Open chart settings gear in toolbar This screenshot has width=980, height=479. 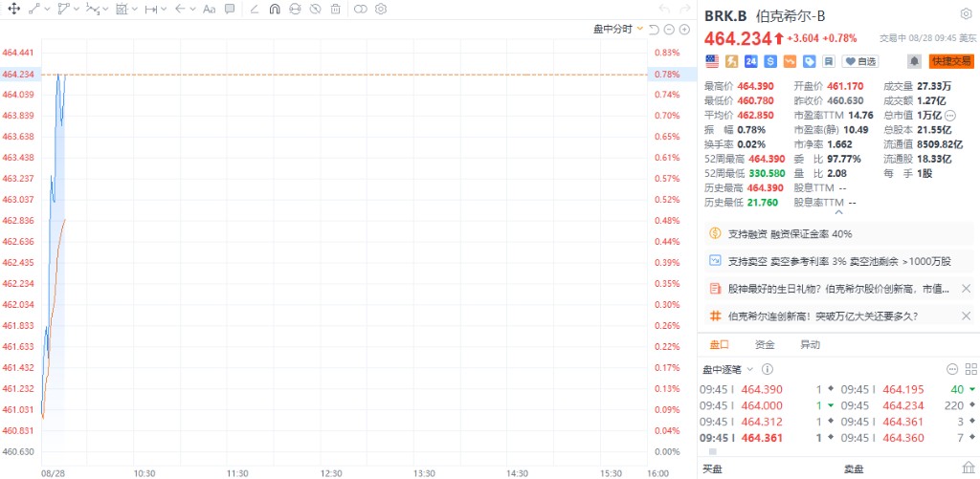[x=381, y=10]
